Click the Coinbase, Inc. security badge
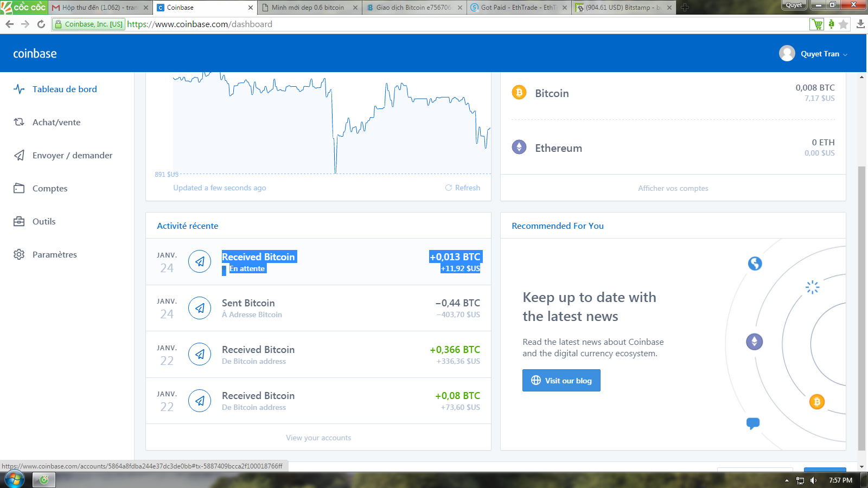This screenshot has height=488, width=868. click(x=89, y=24)
